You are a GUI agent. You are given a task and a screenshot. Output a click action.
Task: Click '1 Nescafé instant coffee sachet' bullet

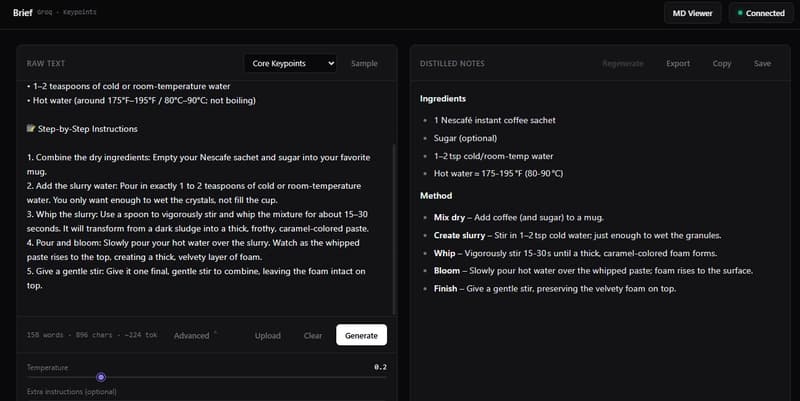(x=494, y=120)
